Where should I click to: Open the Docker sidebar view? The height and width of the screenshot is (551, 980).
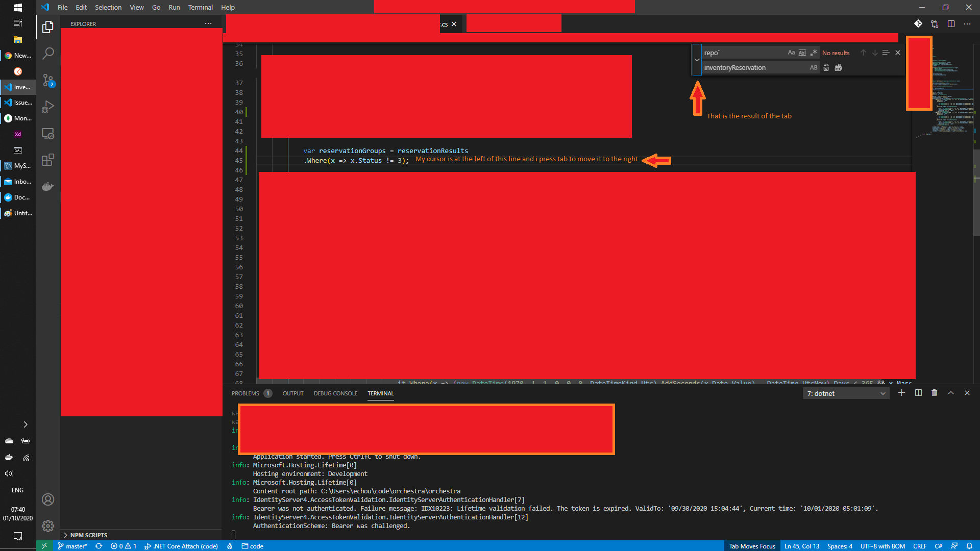(48, 187)
